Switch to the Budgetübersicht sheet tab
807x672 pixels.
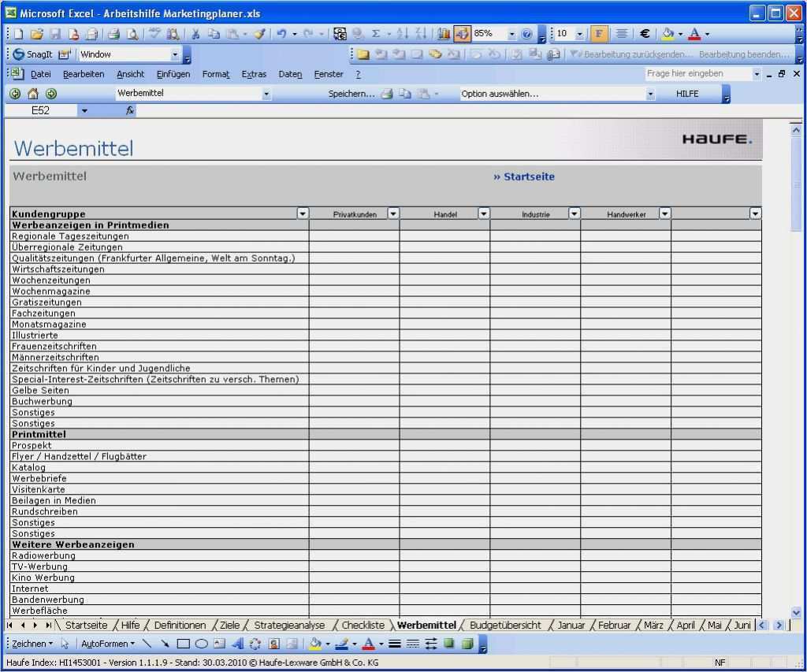pyautogui.click(x=505, y=625)
